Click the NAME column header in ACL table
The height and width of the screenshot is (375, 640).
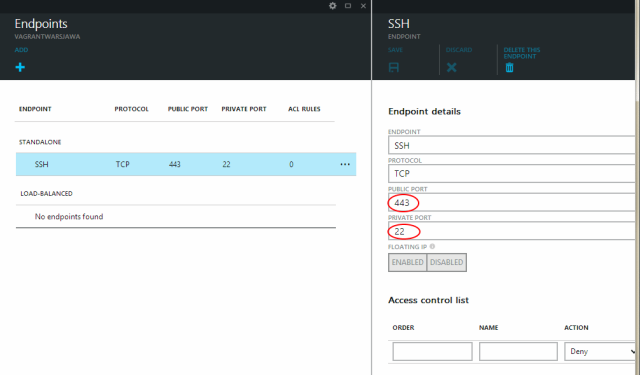point(489,328)
